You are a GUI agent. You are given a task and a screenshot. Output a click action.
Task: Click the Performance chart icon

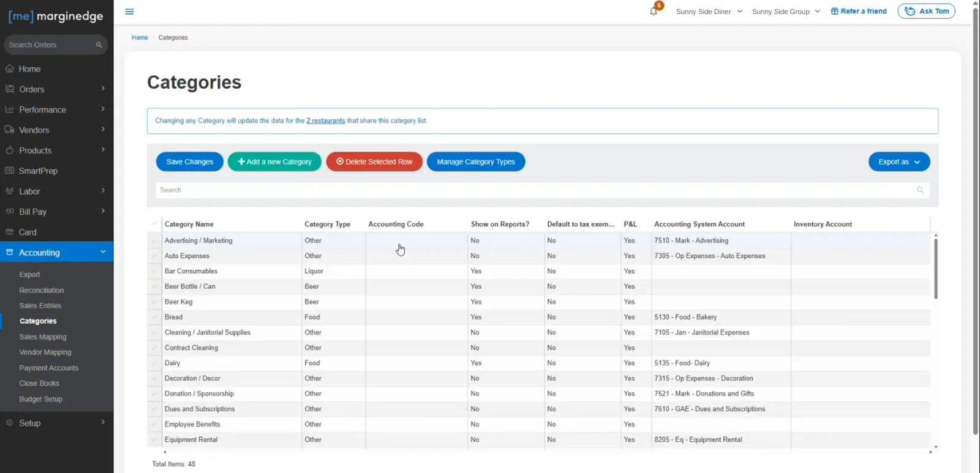pyautogui.click(x=9, y=110)
